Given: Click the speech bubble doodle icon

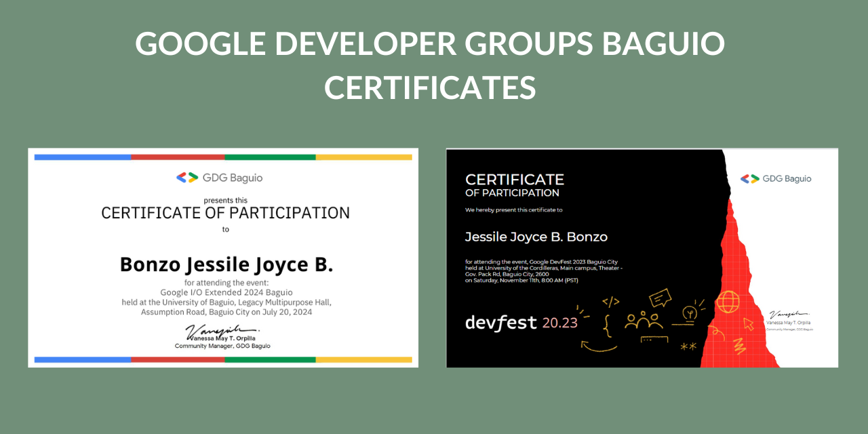Looking at the screenshot, I should pyautogui.click(x=659, y=298).
